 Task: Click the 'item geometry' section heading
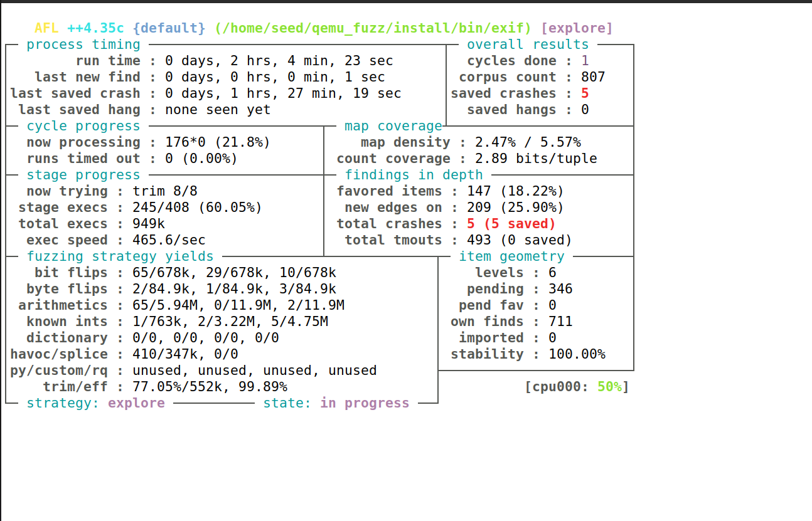coord(511,256)
